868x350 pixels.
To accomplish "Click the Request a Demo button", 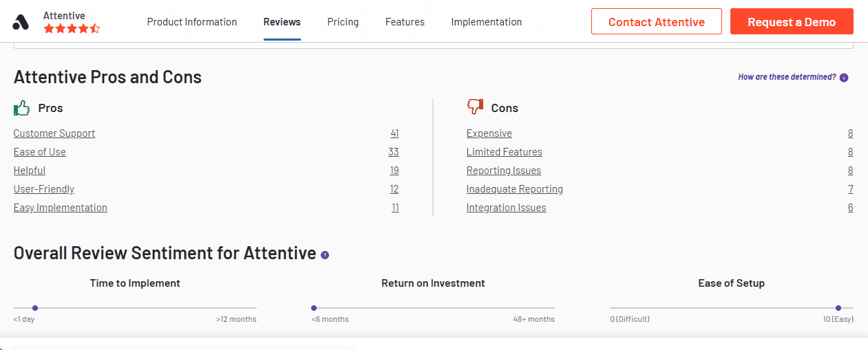I will pos(792,21).
